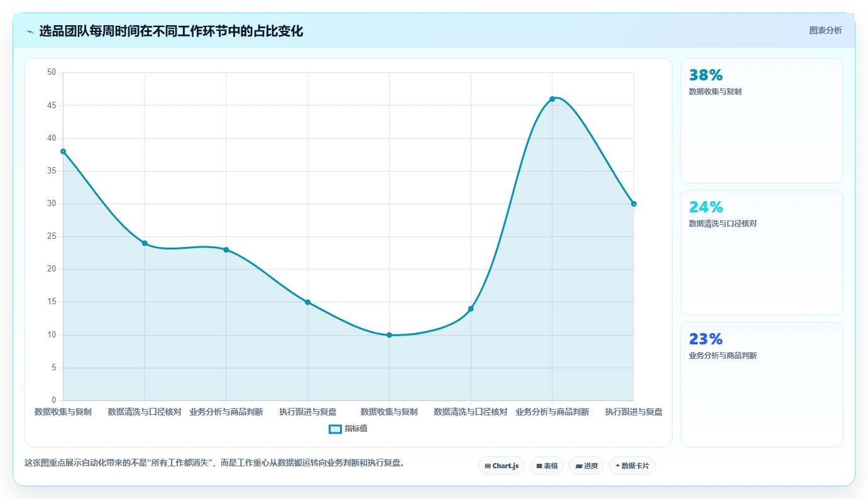Image resolution: width=868 pixels, height=499 pixels.
Task: Click the chart data point at value 23
Action: [226, 249]
